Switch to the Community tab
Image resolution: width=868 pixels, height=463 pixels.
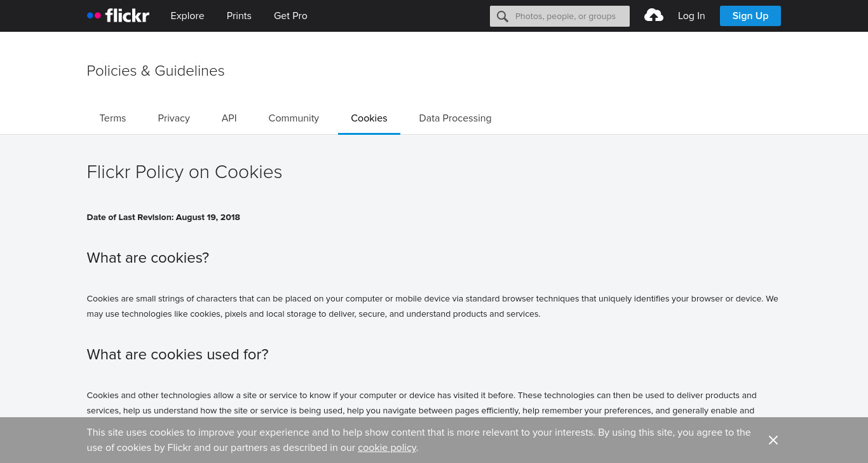(294, 118)
